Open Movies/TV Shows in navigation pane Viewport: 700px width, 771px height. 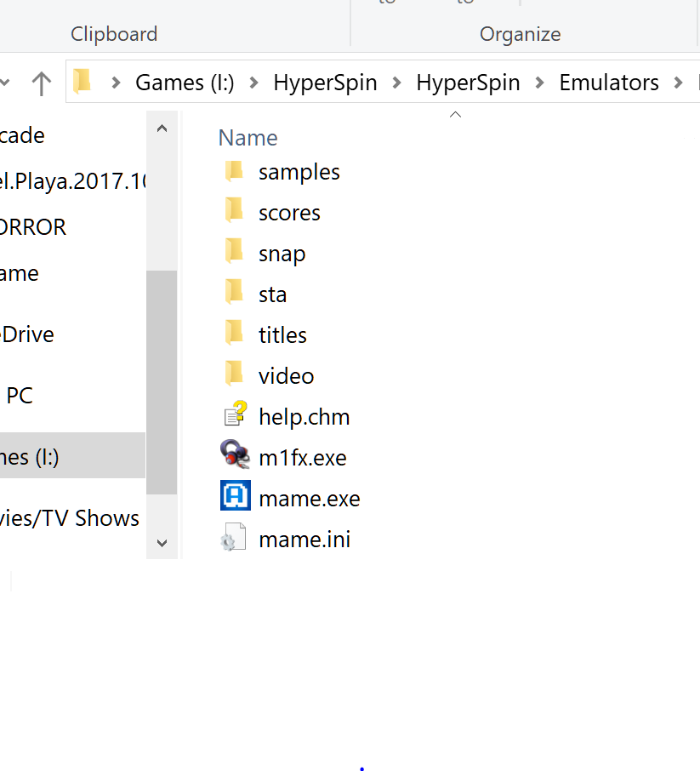(x=70, y=517)
